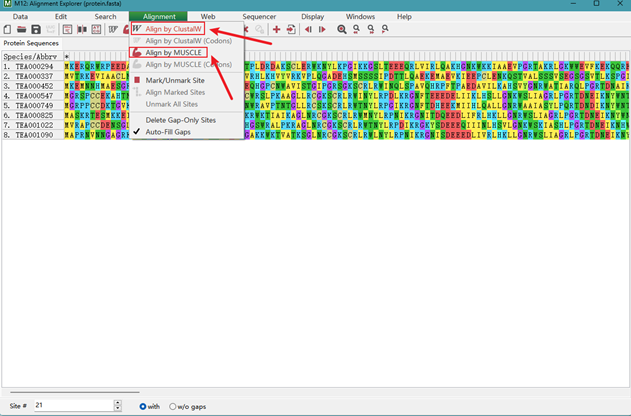Click Unmark All Sites menu entry
Image resolution: width=631 pixels, height=416 pixels.
point(171,104)
